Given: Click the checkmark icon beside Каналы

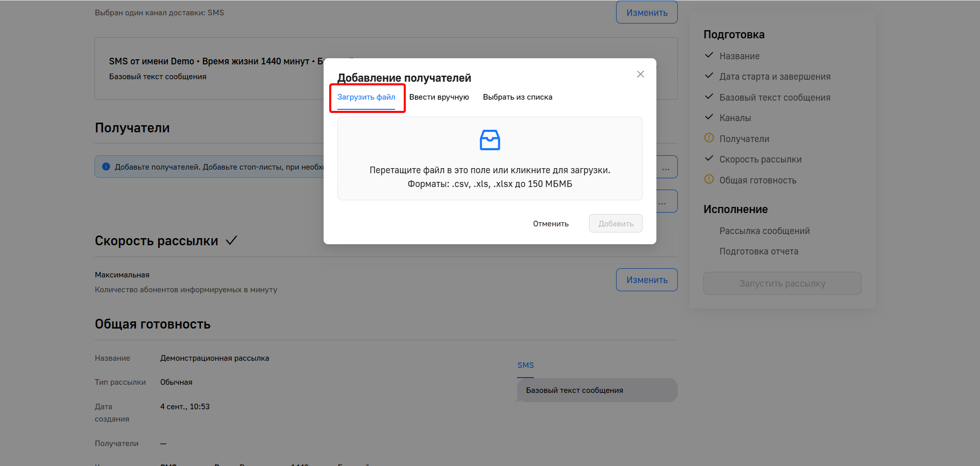Looking at the screenshot, I should [709, 117].
